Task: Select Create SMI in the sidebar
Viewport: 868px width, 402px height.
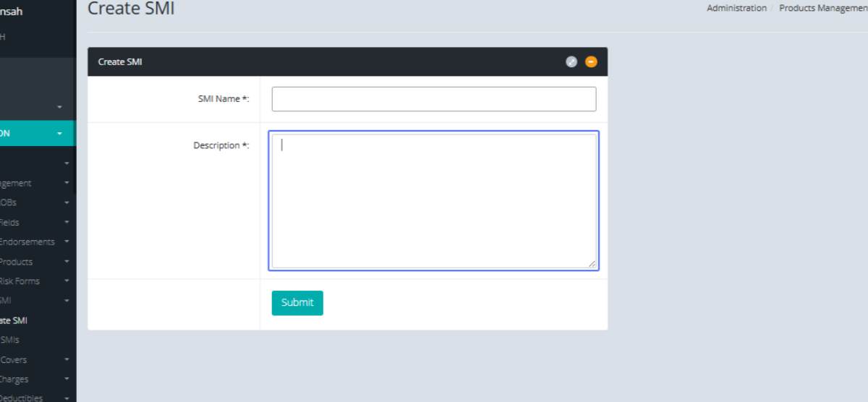Action: click(14, 320)
